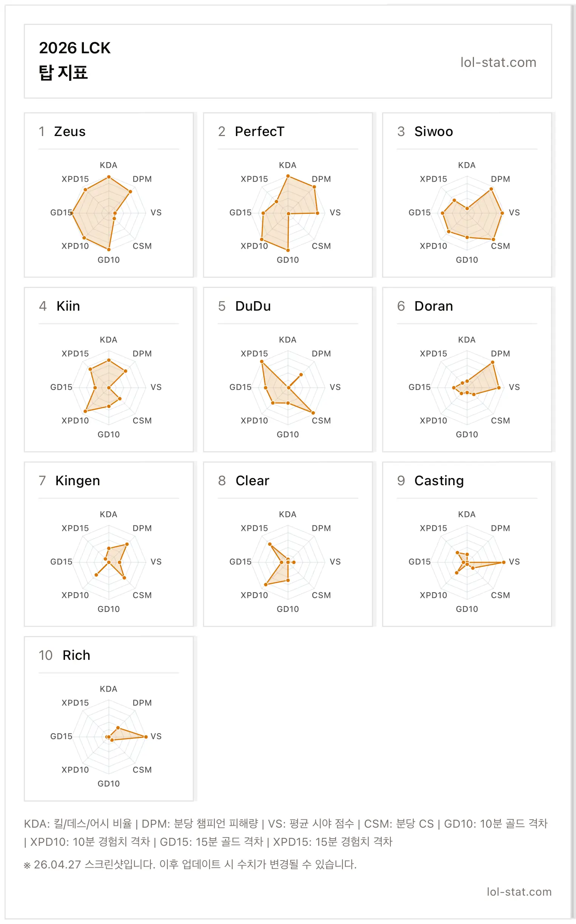Click the KDA data point on Zeus chart
The width and height of the screenshot is (576, 924).
point(108,177)
